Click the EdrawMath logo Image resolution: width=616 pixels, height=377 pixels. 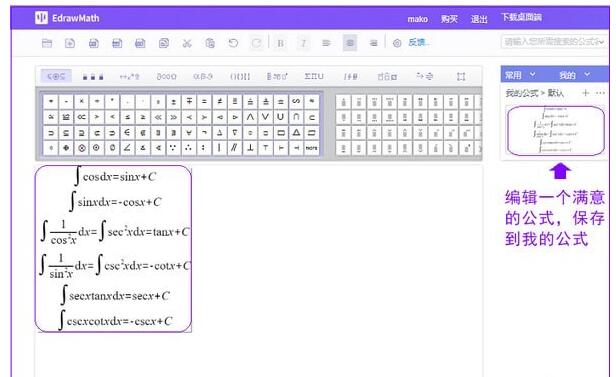click(x=67, y=18)
